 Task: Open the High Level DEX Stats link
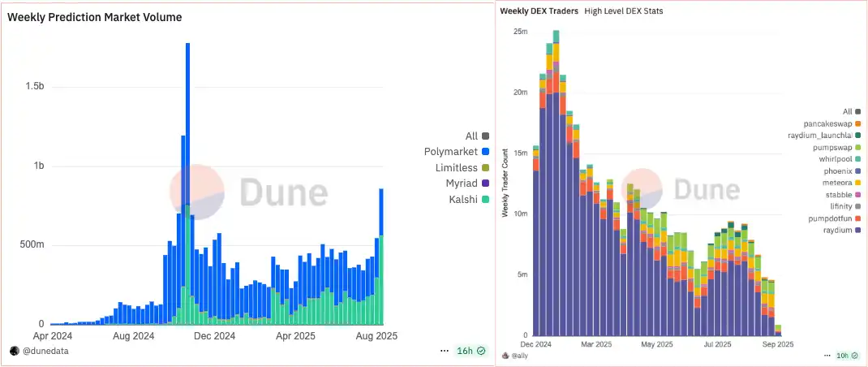point(623,11)
